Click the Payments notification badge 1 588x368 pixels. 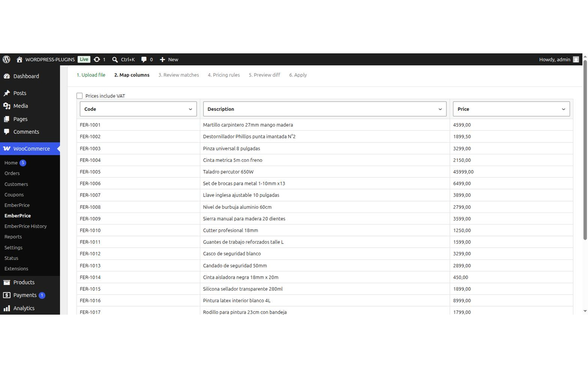pyautogui.click(x=42, y=295)
